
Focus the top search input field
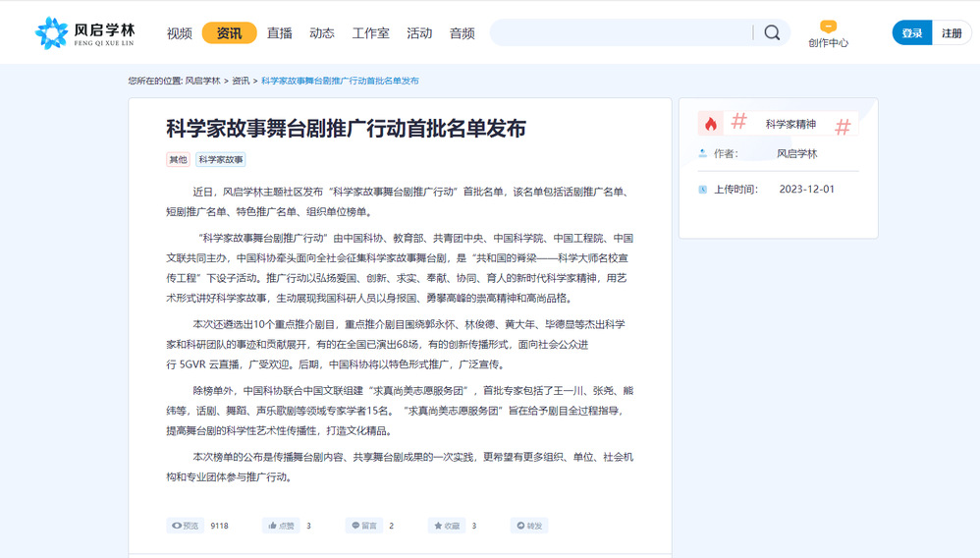621,32
